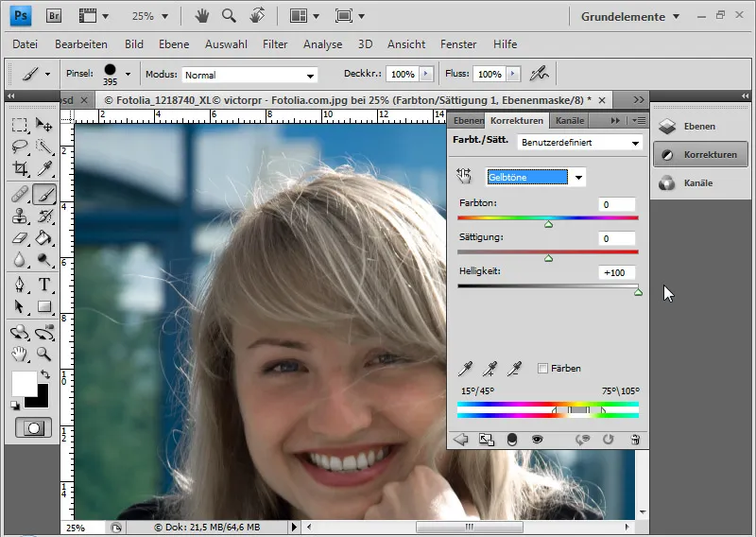The width and height of the screenshot is (756, 537).
Task: Open the Modus Normal blend dropdown
Action: (x=249, y=75)
